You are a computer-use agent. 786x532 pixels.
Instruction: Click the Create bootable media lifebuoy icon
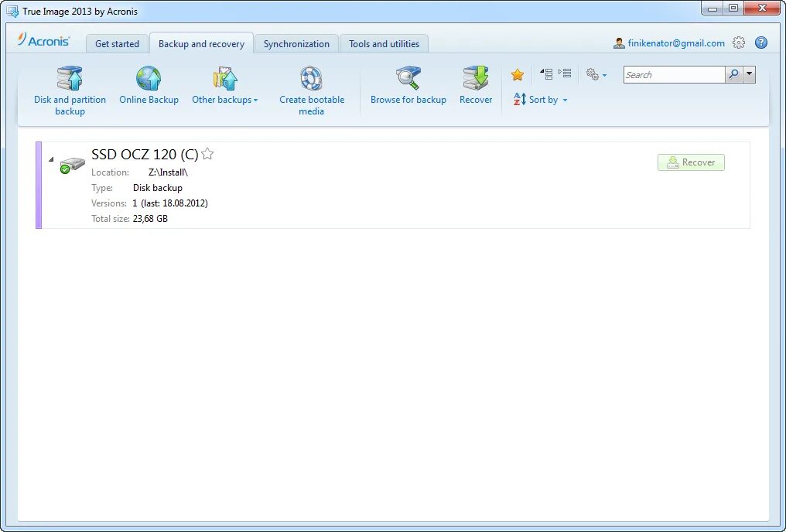[311, 78]
